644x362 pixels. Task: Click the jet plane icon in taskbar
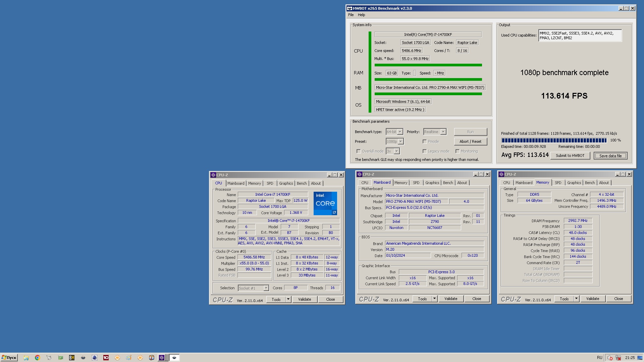tap(49, 358)
